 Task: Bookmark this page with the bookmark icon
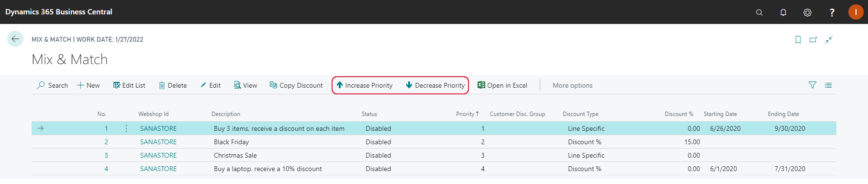[x=798, y=40]
